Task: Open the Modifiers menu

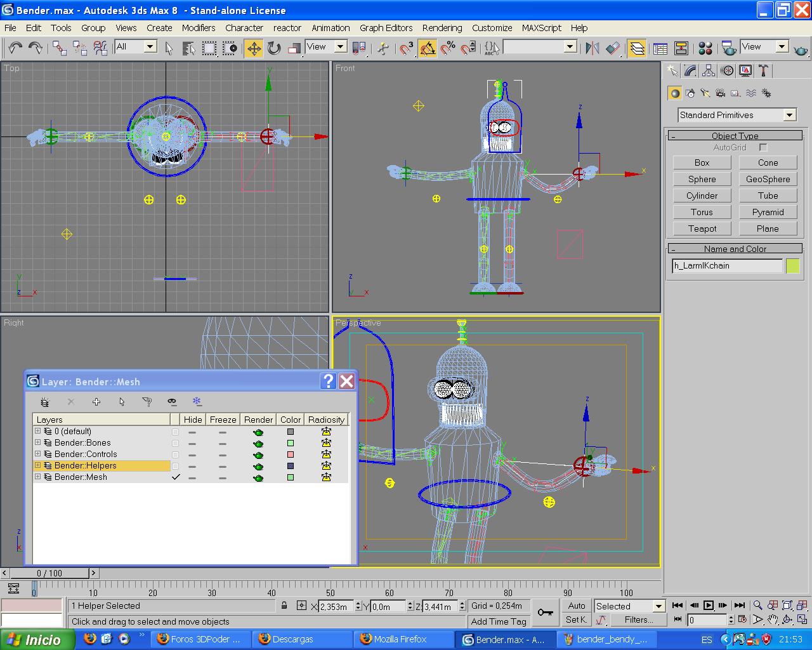Action: [x=198, y=28]
